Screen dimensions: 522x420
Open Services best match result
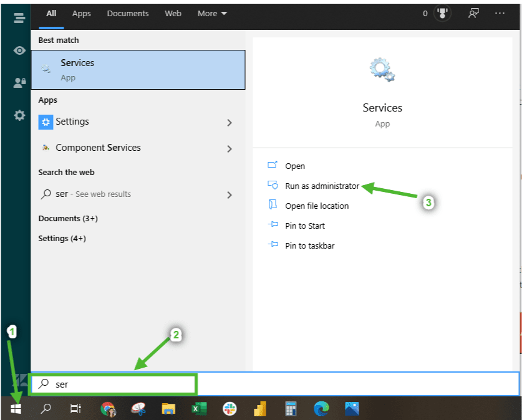coord(138,70)
